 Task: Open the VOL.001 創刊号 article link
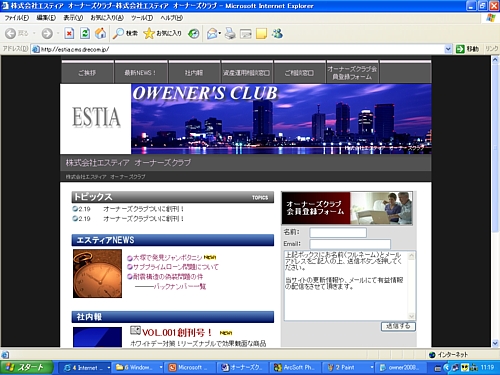pos(177,332)
